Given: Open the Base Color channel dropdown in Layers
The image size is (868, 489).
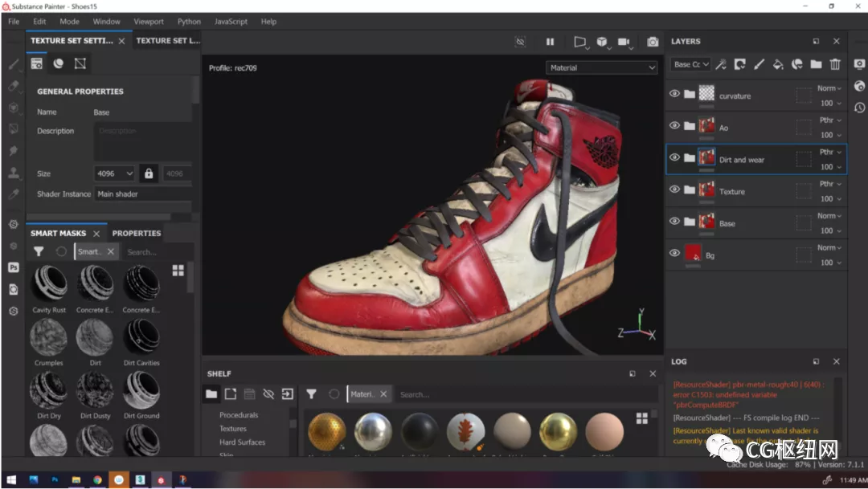Looking at the screenshot, I should pyautogui.click(x=691, y=64).
